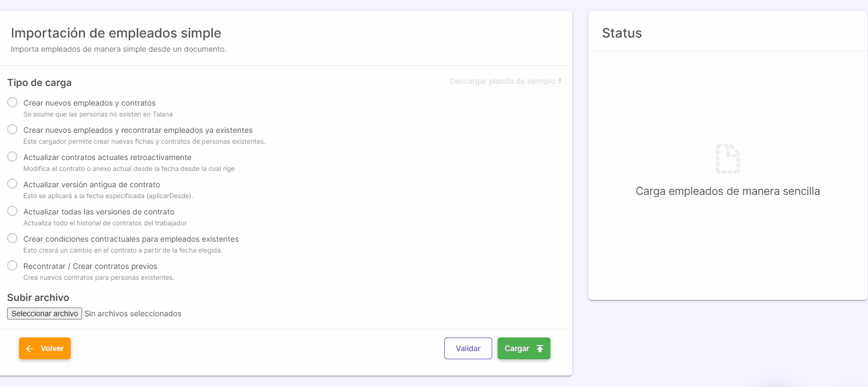Click the upload arrow icon on Cargar
Image resolution: width=868 pixels, height=387 pixels.
pyautogui.click(x=540, y=348)
